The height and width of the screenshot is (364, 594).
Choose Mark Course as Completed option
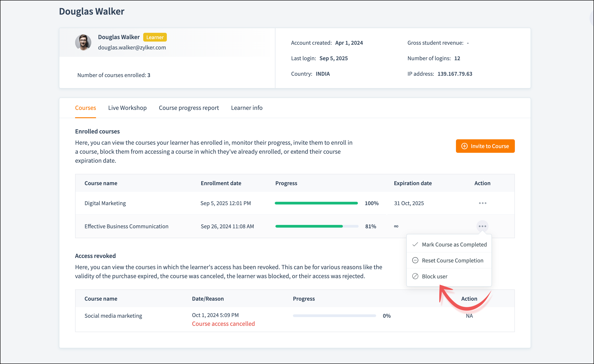coord(454,244)
